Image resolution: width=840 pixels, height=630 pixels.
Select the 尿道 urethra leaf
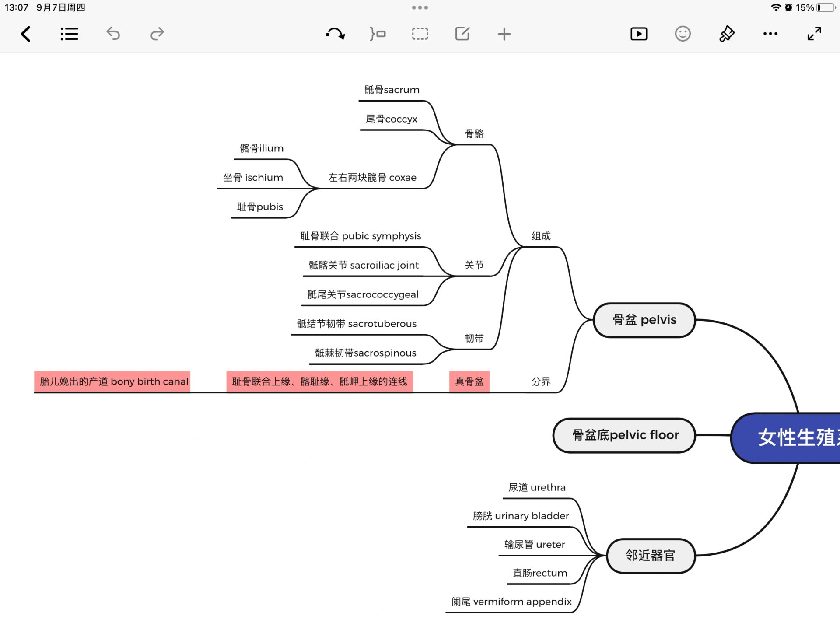click(537, 487)
